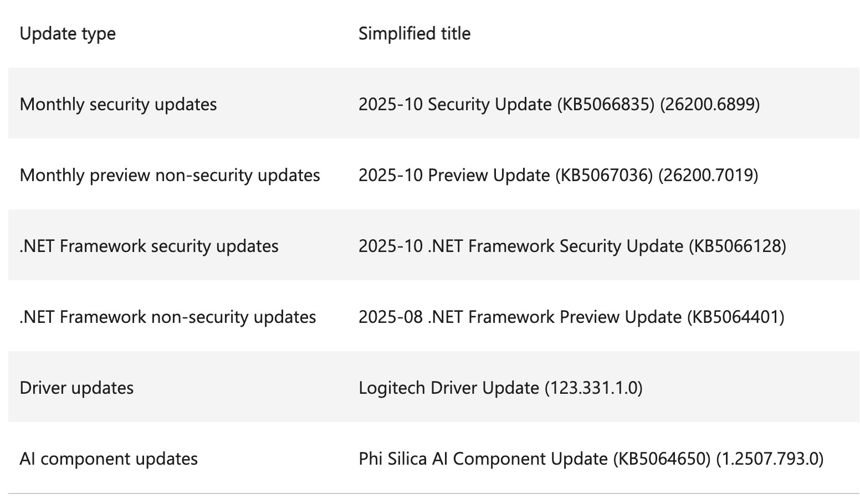
Task: Click the KB5064401 article number
Action: click(735, 317)
